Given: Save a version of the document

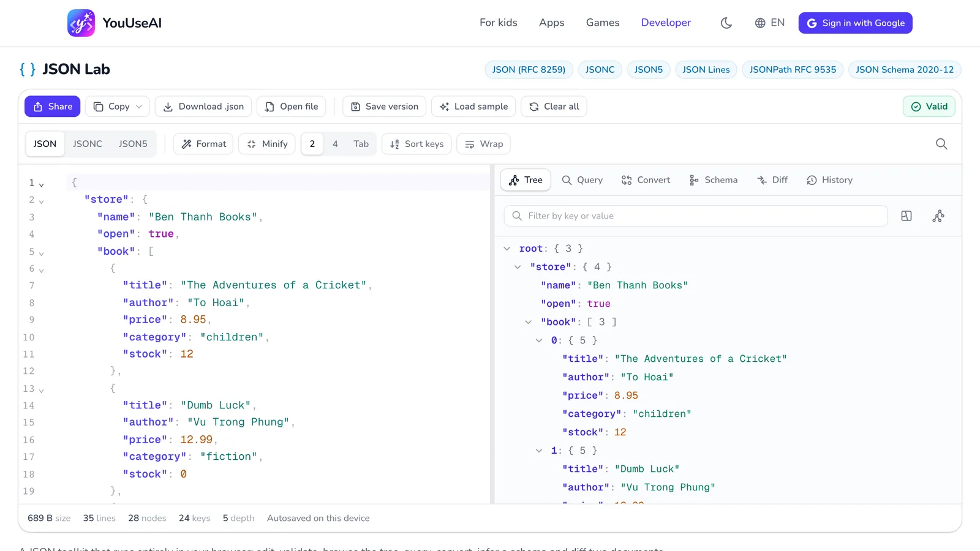Looking at the screenshot, I should click(x=385, y=107).
